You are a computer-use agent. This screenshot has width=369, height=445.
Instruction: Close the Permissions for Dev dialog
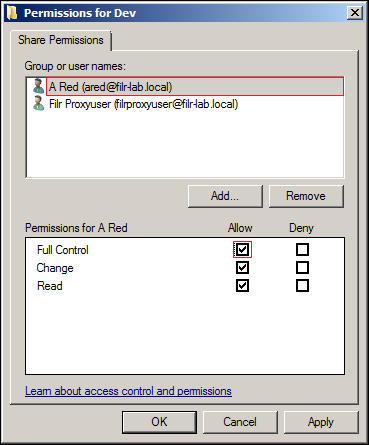(355, 13)
